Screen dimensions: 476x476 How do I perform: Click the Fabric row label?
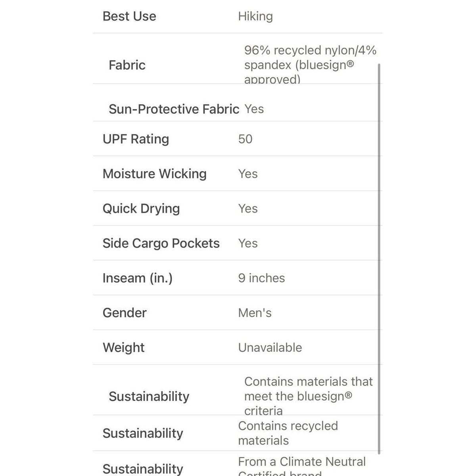(127, 65)
